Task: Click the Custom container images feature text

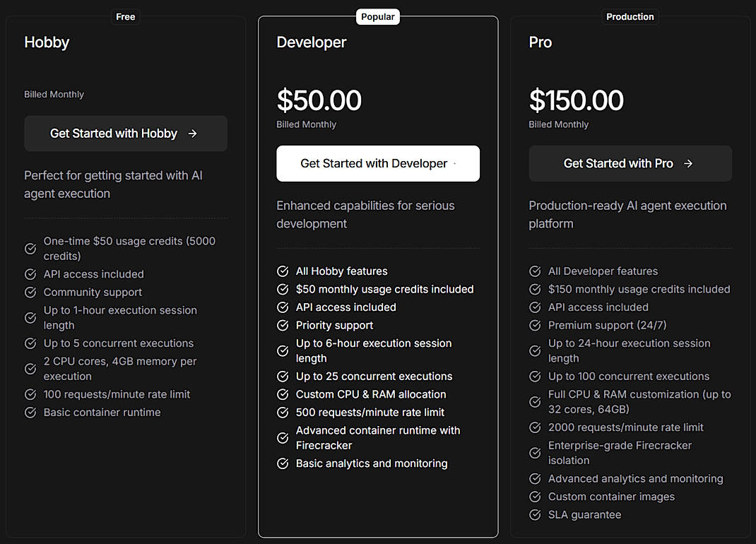Action: (611, 497)
